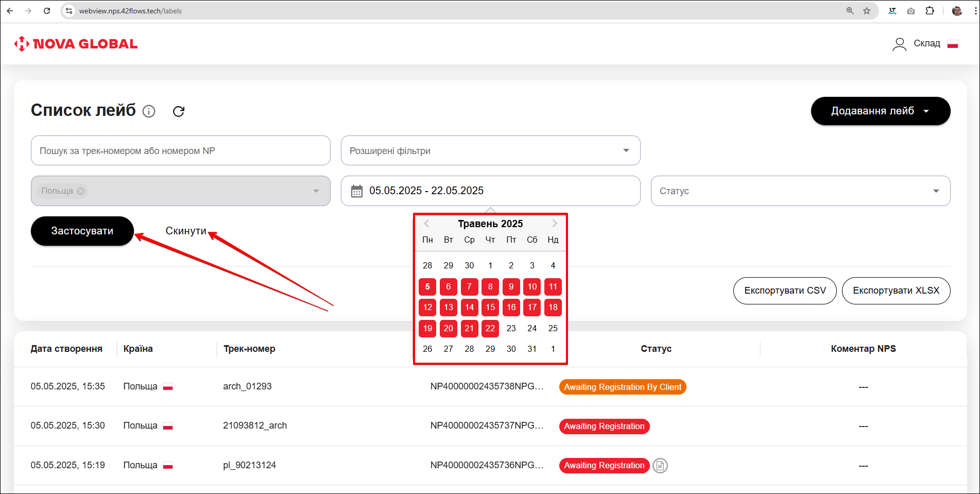Click the track-number search input field
The height and width of the screenshot is (494, 980).
pyautogui.click(x=180, y=150)
